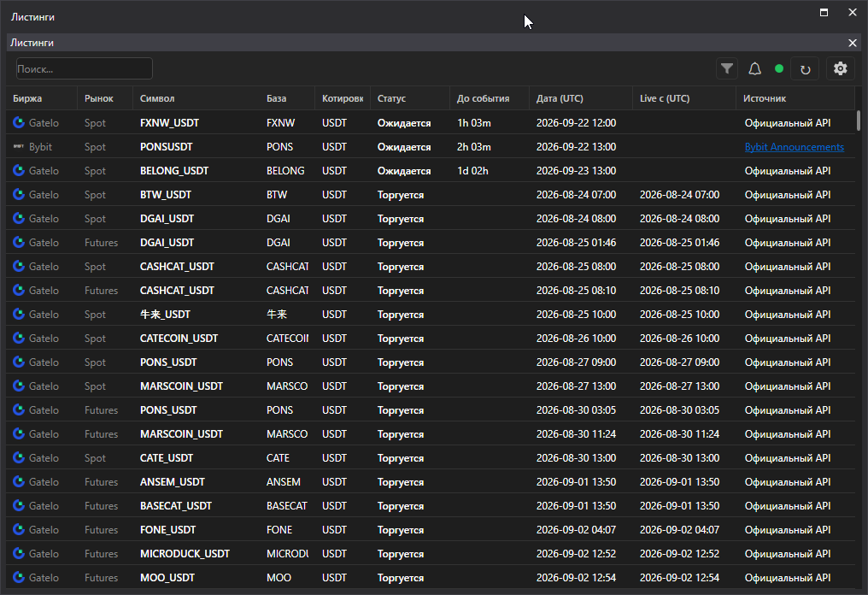Sort by the Дата (UTC) column header

[560, 98]
